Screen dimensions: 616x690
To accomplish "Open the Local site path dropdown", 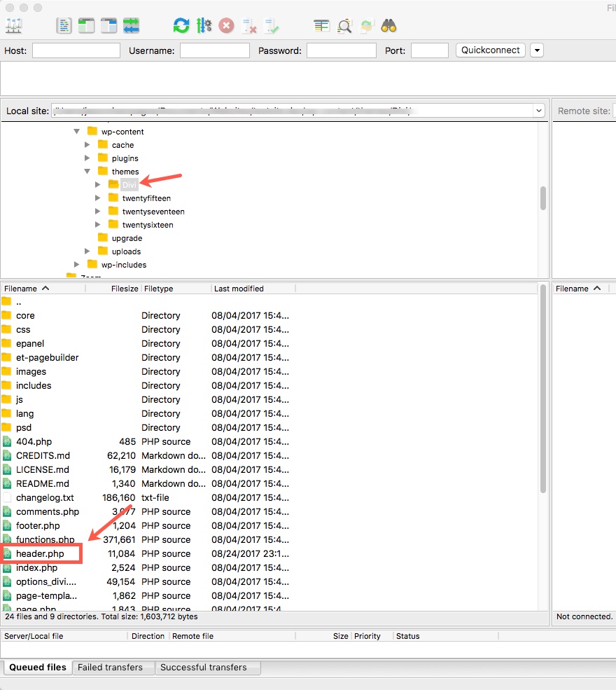I will click(x=538, y=111).
